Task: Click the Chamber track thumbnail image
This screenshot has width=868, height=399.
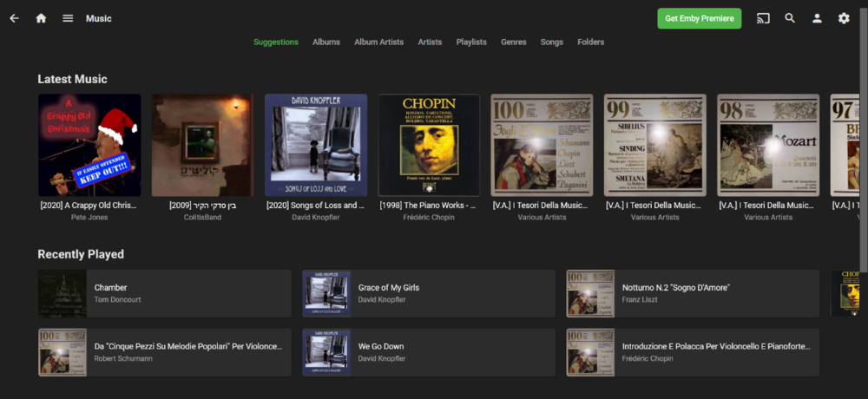Action: [x=62, y=293]
